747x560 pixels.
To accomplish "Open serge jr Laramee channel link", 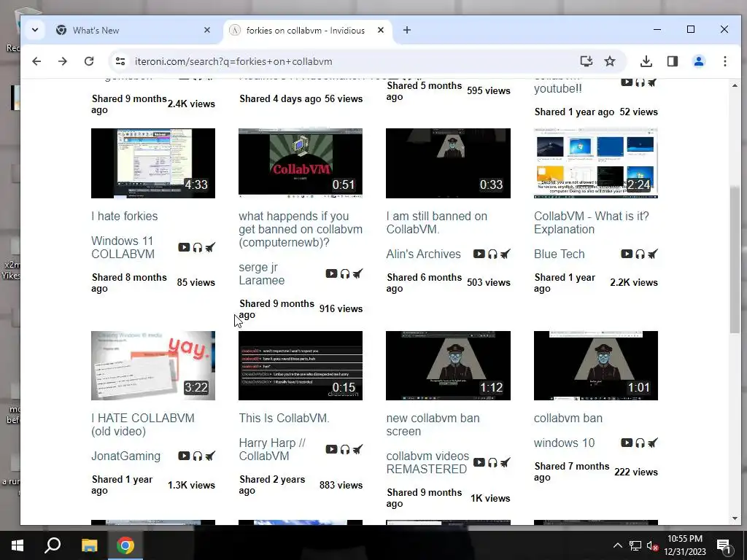I will pos(262,274).
